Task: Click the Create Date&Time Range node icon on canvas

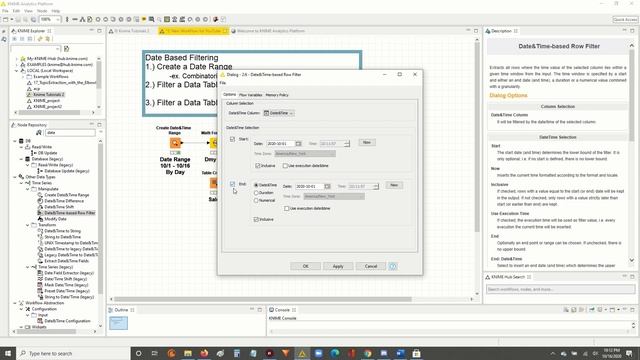Action: point(175,143)
